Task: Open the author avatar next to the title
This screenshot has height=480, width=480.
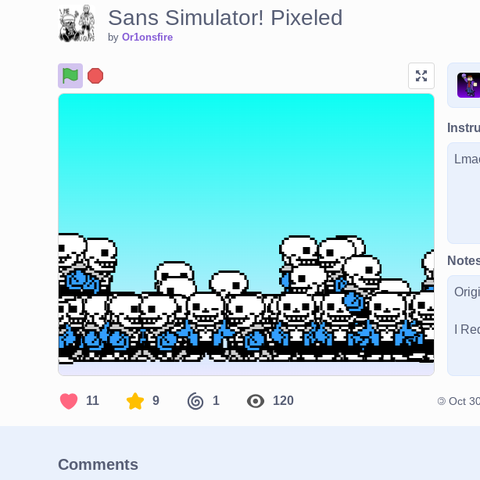Action: (77, 23)
